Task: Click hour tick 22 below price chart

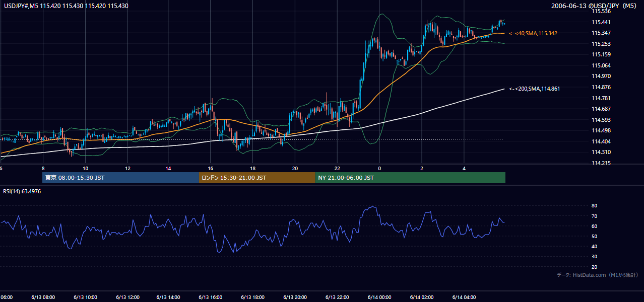Action: point(337,168)
